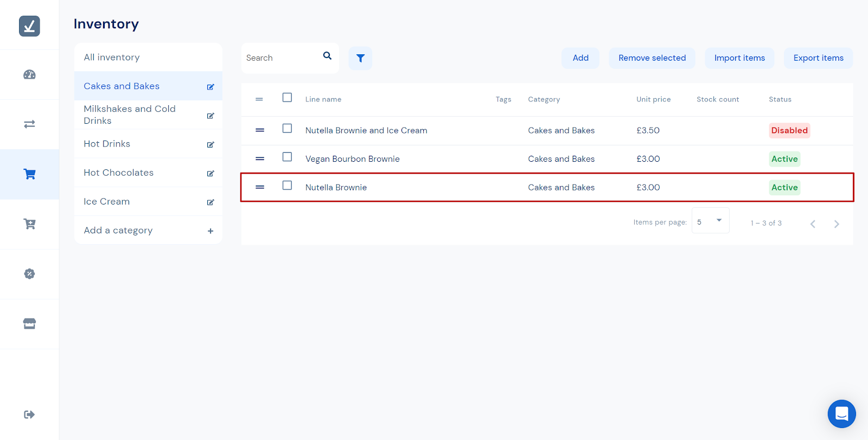Open the discount percent badge icon in sidebar
The image size is (868, 440).
pyautogui.click(x=29, y=274)
